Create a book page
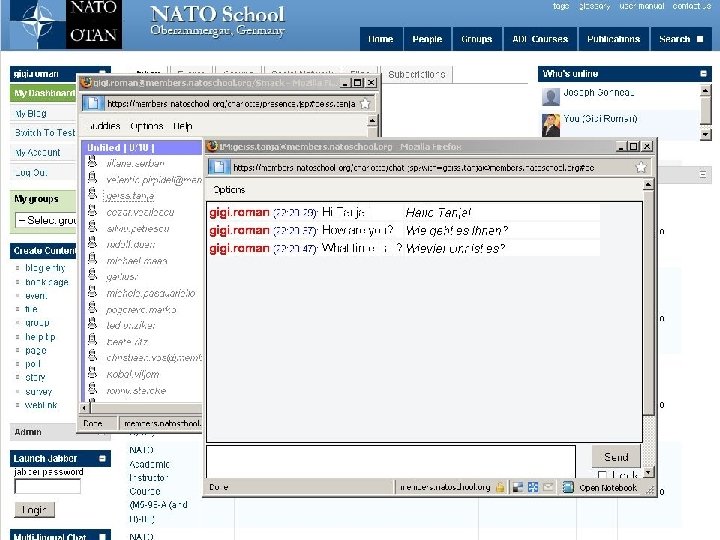The width and height of the screenshot is (720, 540). pos(46,282)
